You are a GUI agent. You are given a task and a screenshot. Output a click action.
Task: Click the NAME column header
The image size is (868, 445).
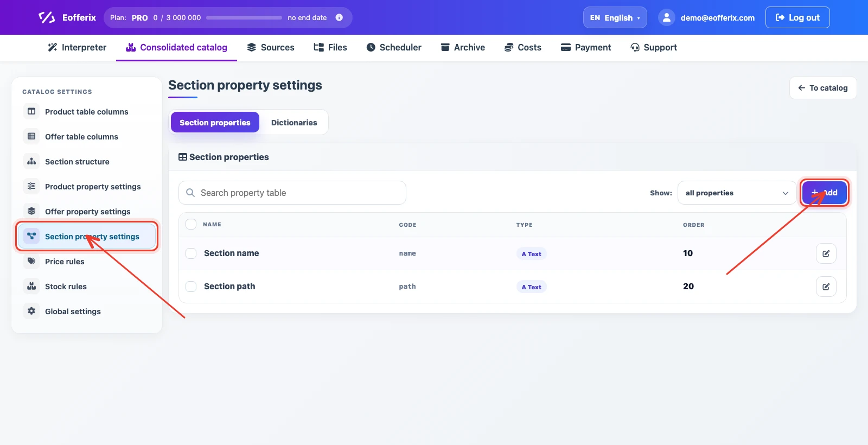click(x=212, y=224)
